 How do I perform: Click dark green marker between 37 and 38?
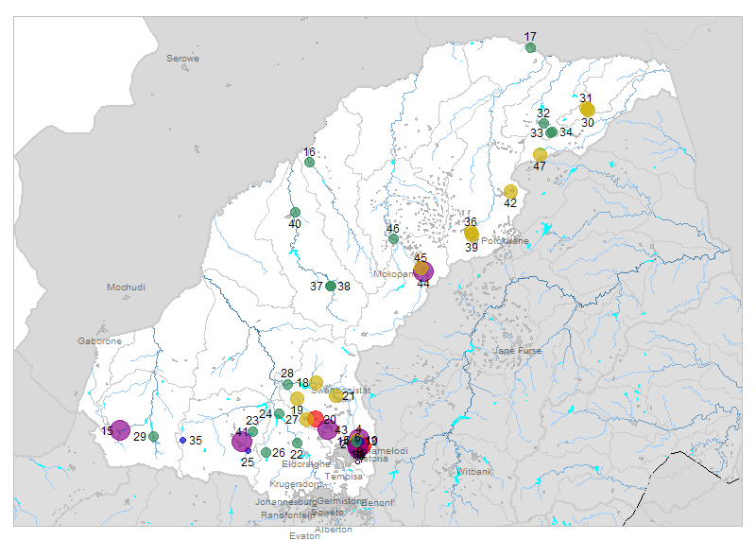click(330, 287)
